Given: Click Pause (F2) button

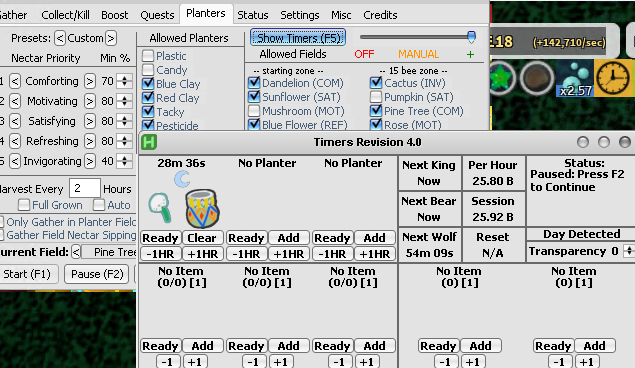Looking at the screenshot, I should point(97,274).
